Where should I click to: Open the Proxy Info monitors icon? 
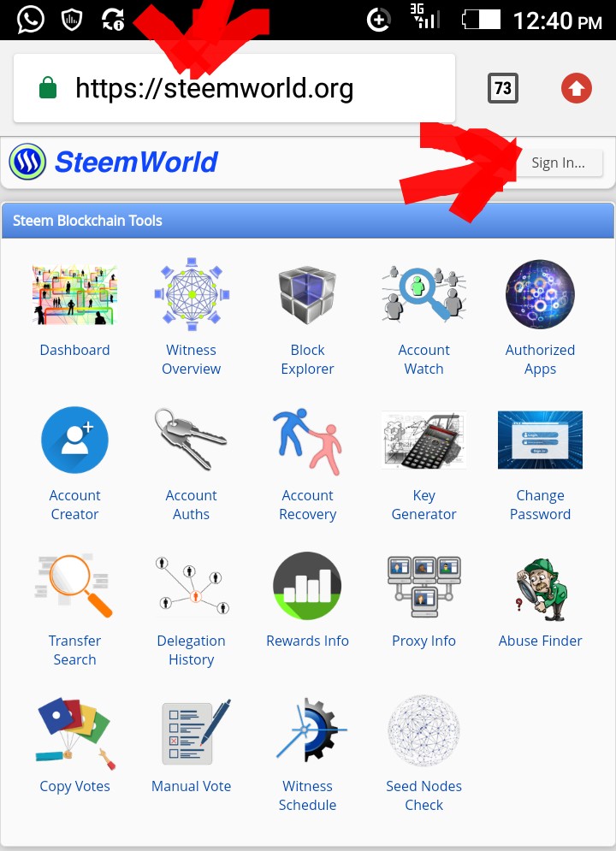tap(423, 586)
